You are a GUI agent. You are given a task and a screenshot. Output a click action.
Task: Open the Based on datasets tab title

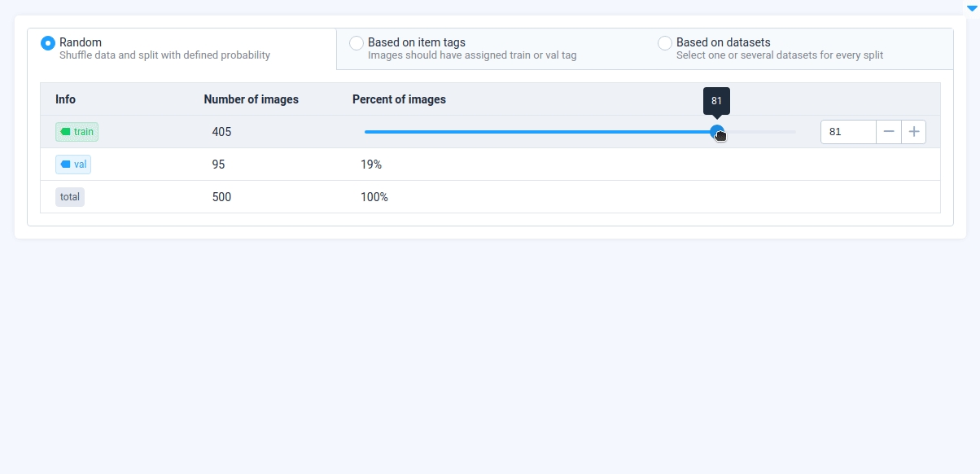tap(724, 42)
